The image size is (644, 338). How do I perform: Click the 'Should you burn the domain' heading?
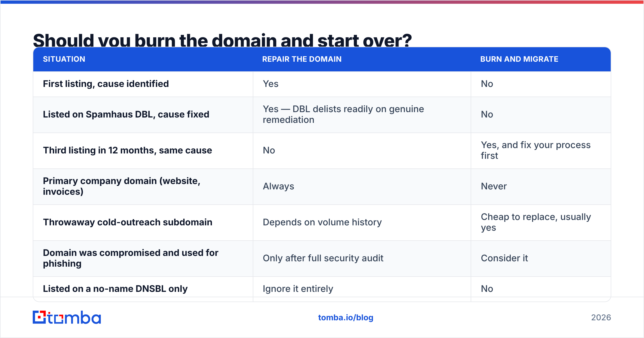click(x=222, y=40)
